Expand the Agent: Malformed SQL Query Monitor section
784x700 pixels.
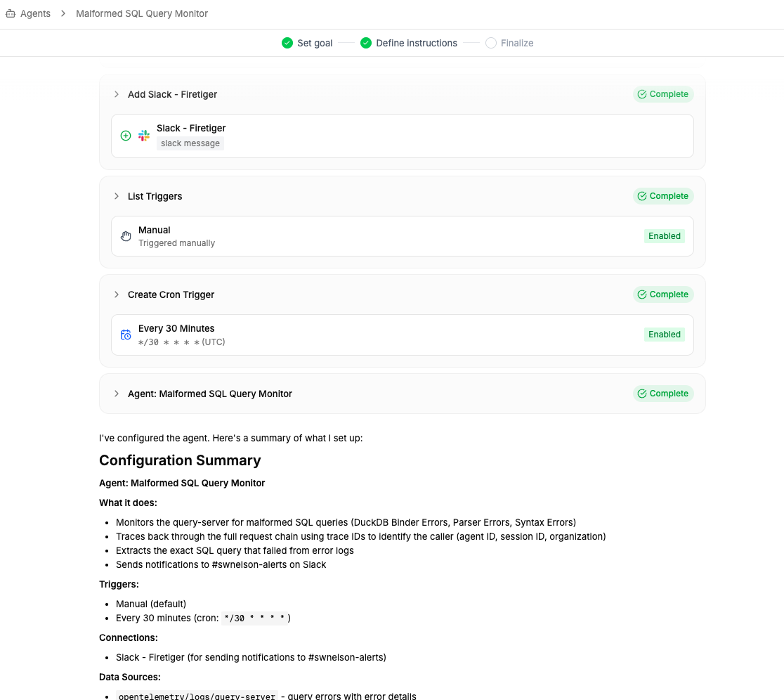117,394
